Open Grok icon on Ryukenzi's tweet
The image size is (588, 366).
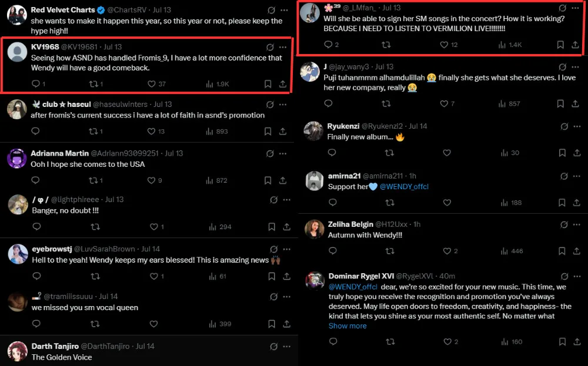pos(564,126)
